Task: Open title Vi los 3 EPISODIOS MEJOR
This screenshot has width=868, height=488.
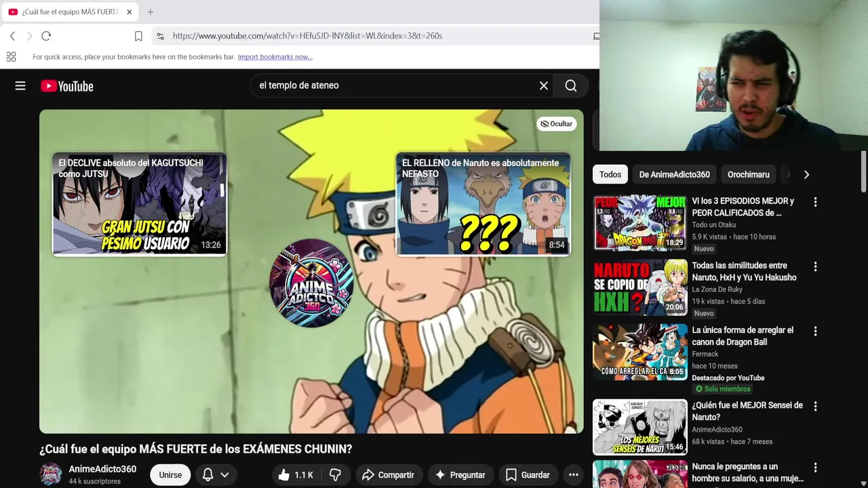Action: coord(743,207)
